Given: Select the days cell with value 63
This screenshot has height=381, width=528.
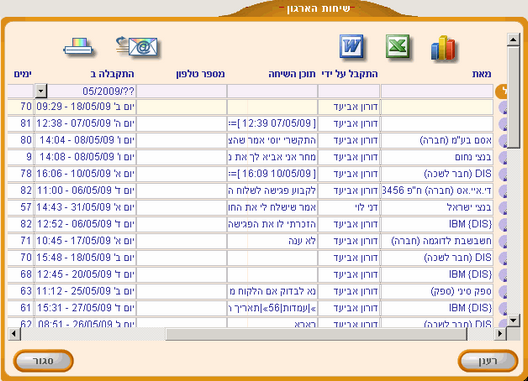Looking at the screenshot, I should coord(20,291).
